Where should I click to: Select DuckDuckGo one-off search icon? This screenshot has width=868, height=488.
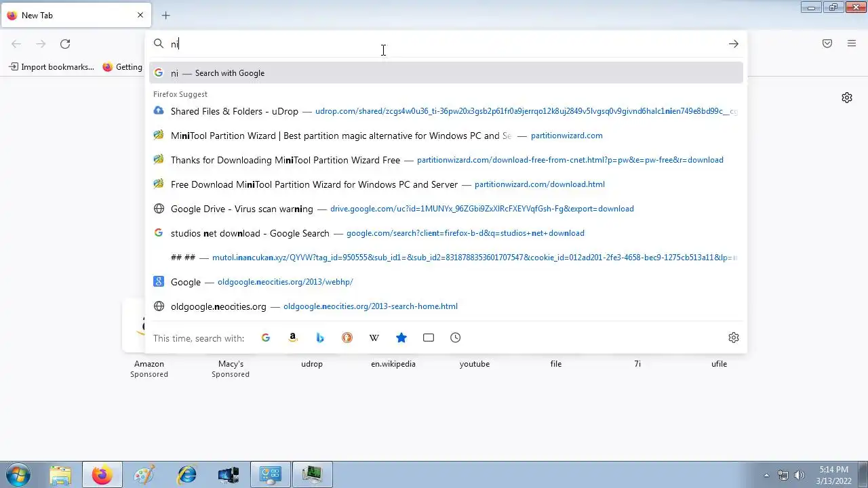[x=347, y=338]
